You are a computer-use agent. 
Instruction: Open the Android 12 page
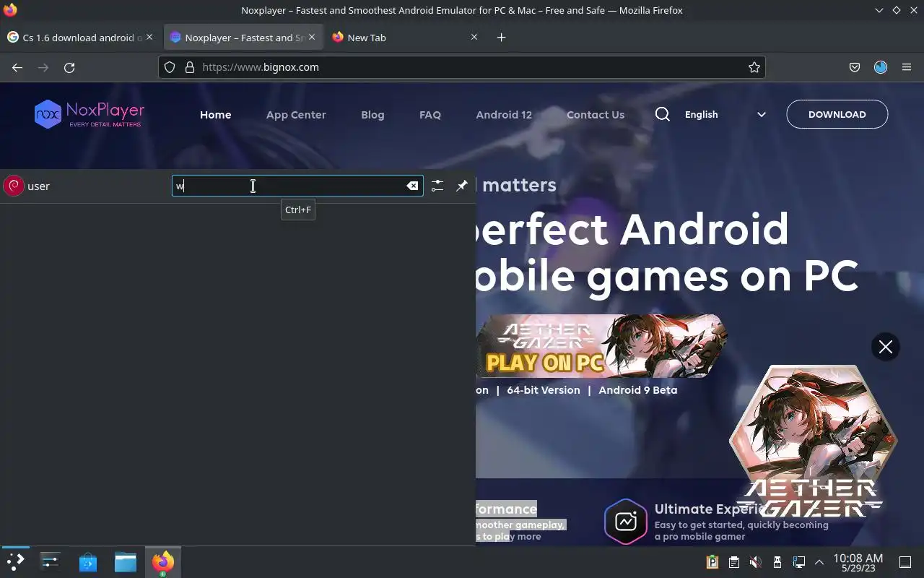[x=504, y=115]
